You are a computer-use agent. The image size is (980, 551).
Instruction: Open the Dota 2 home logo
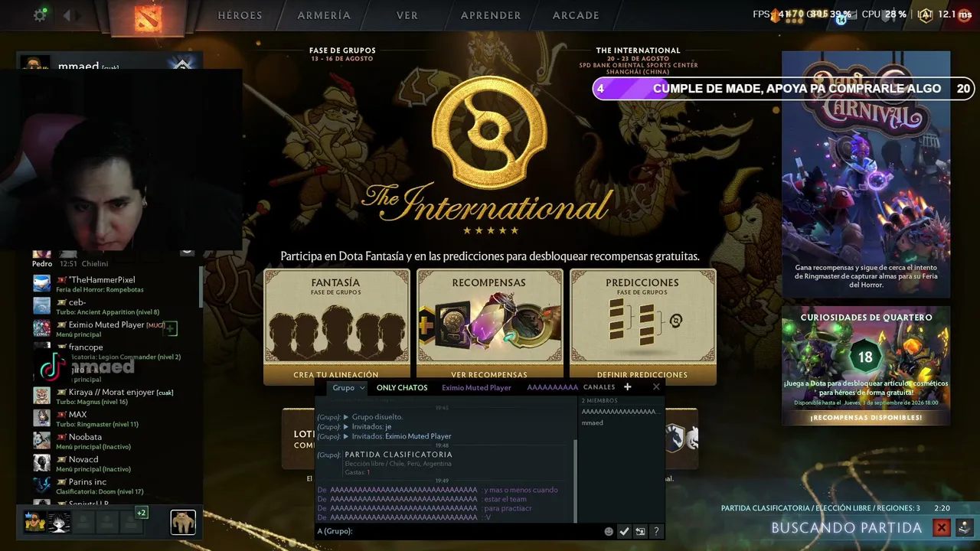tap(147, 18)
